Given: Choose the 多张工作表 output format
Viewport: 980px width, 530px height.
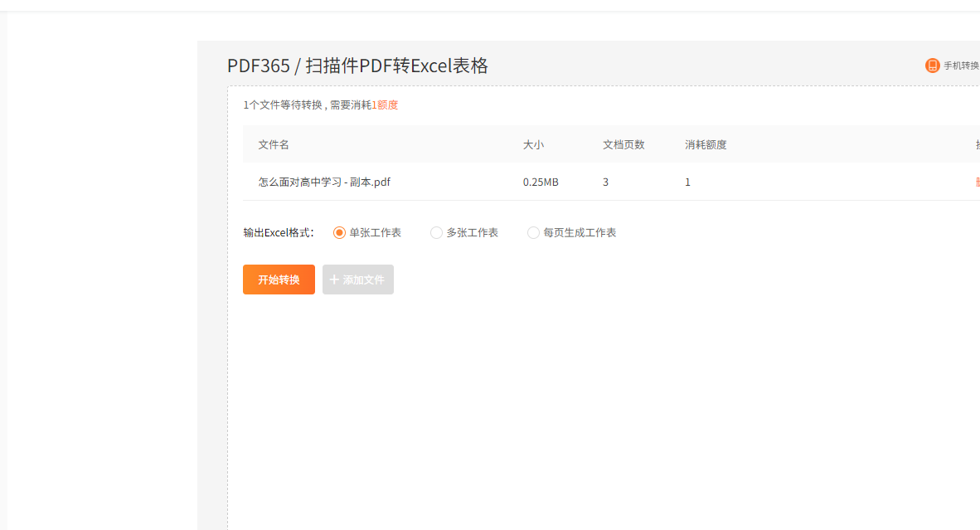Looking at the screenshot, I should [436, 233].
